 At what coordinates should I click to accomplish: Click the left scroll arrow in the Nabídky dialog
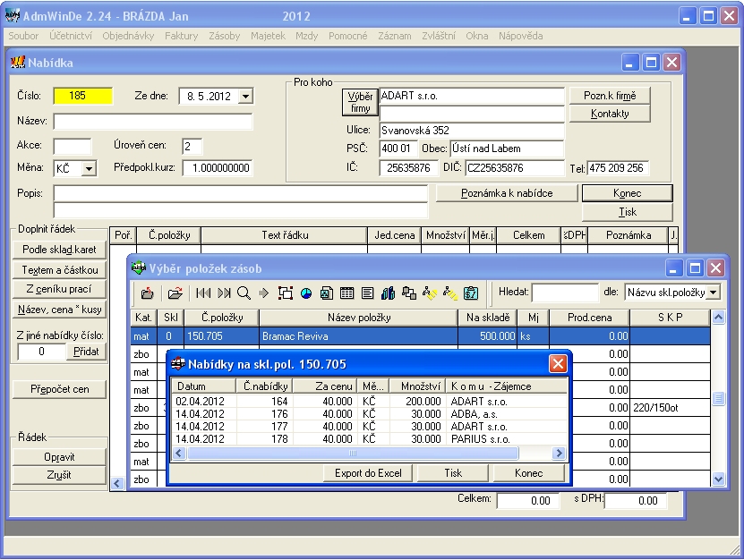pos(179,454)
